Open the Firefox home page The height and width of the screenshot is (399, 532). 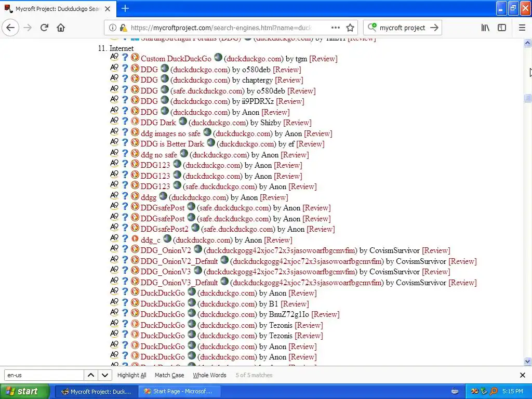pyautogui.click(x=61, y=28)
